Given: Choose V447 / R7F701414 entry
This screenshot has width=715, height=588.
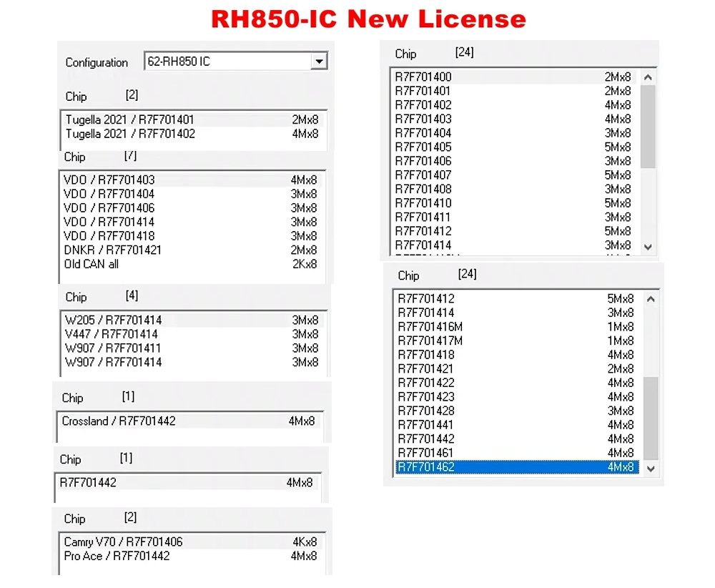Looking at the screenshot, I should pyautogui.click(x=111, y=334).
